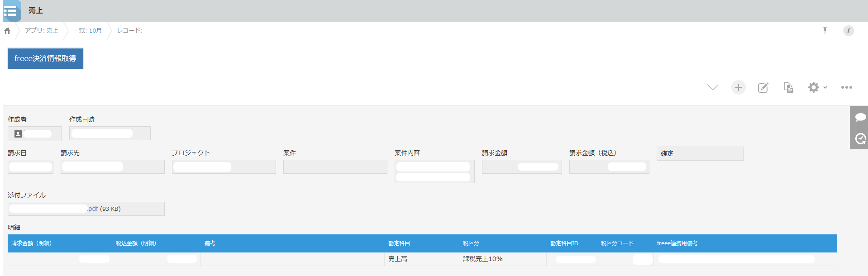Return to the 10月 list view link

[95, 30]
